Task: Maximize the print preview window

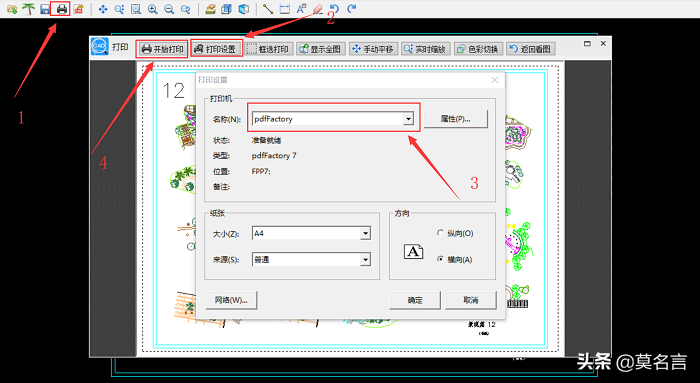Action: 587,43
